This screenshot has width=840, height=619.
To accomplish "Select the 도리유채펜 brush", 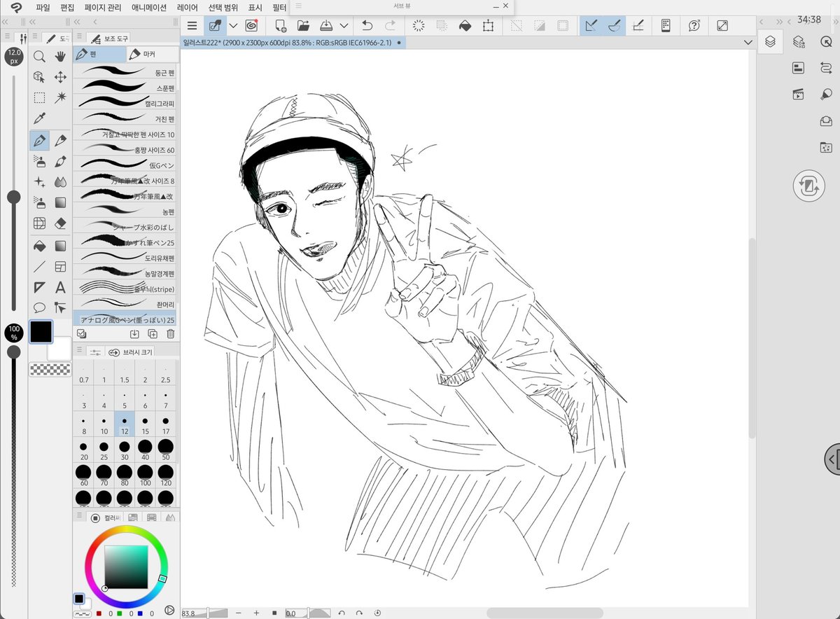I will click(x=125, y=257).
